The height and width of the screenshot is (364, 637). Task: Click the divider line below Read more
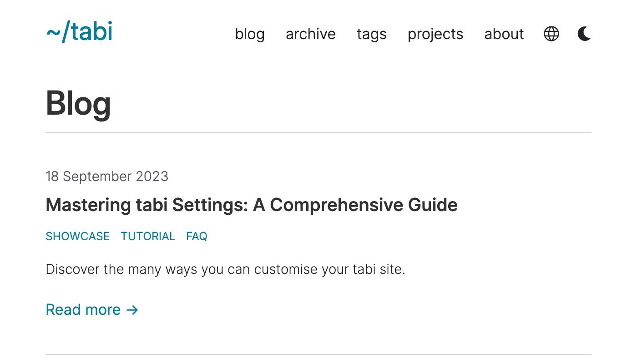[x=318, y=354]
